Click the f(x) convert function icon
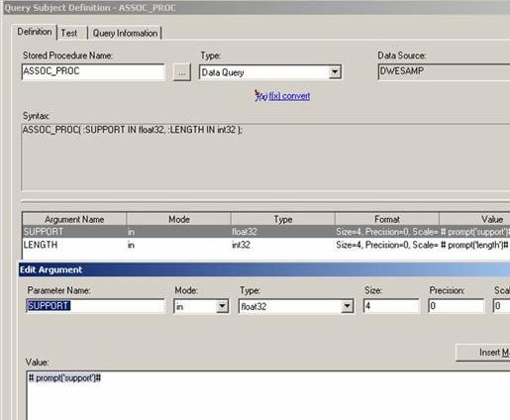Screen dimensions: 510x420 click(260, 95)
